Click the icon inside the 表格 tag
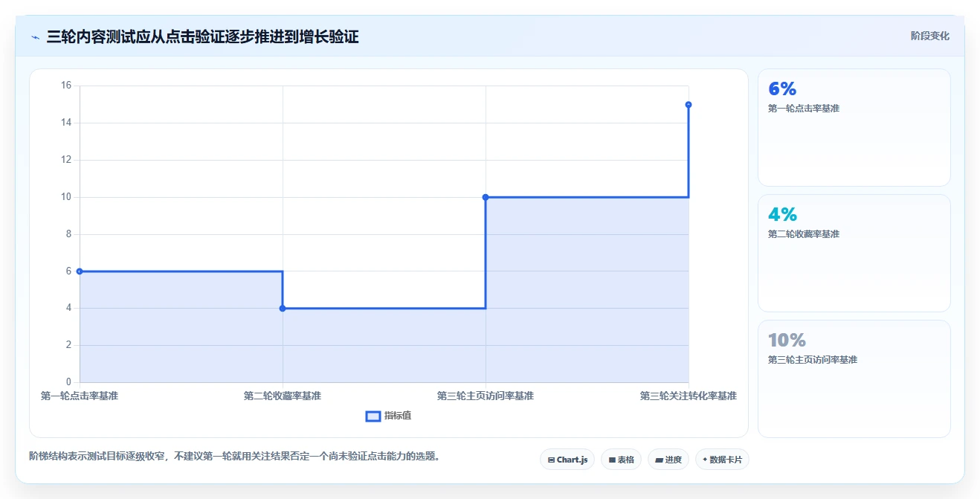Screen dimensions: 980x499 click(612, 460)
